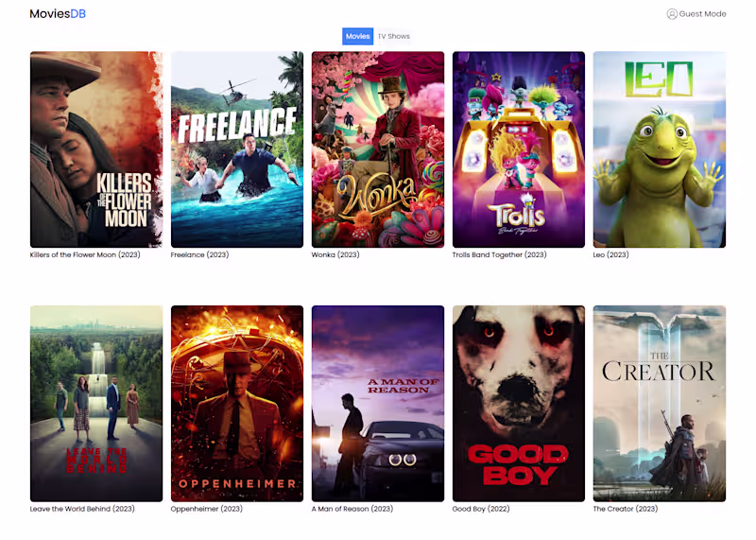Image resolution: width=756 pixels, height=540 pixels.
Task: Open the Freelance movie poster
Action: click(x=237, y=149)
